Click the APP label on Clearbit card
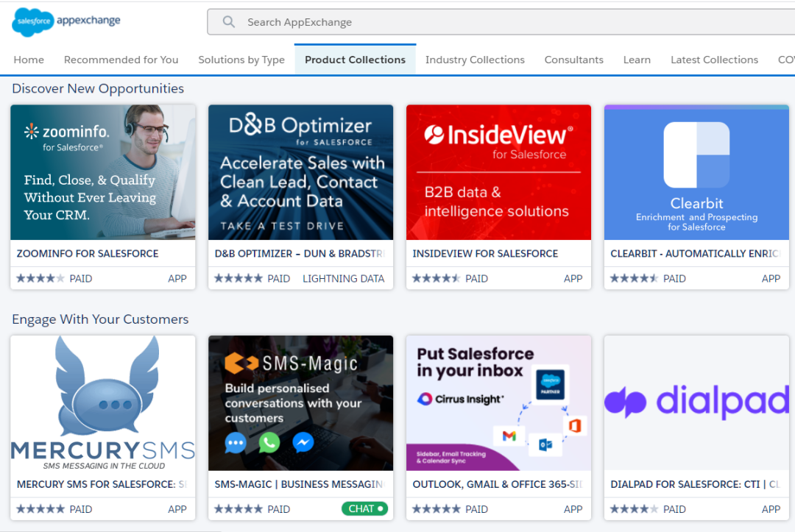 [771, 278]
